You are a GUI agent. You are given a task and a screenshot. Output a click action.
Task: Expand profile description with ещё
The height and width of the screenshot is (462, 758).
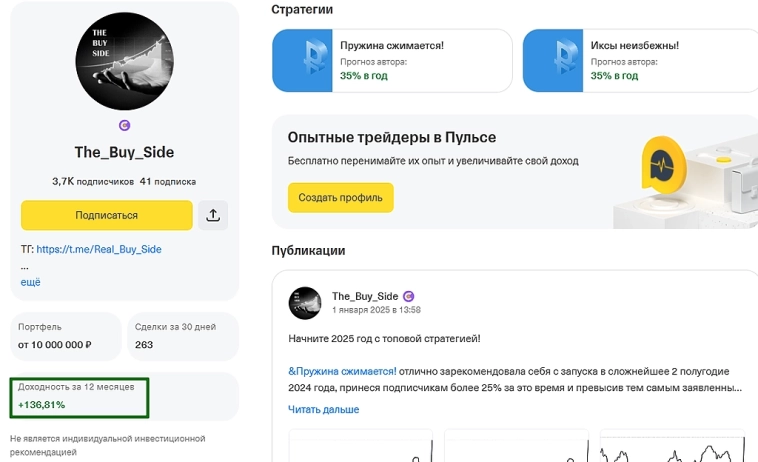pos(31,282)
